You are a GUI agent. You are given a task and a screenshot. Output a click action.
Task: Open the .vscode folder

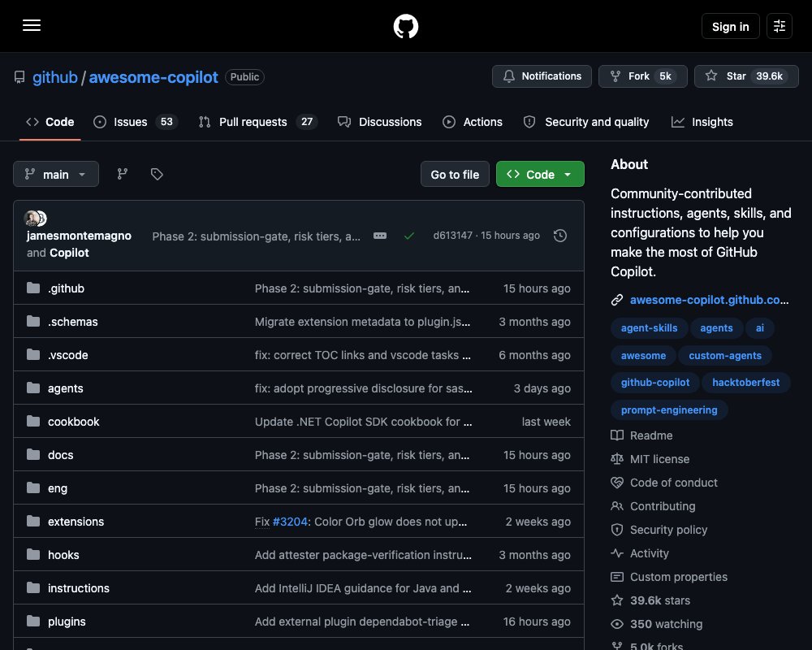point(68,355)
